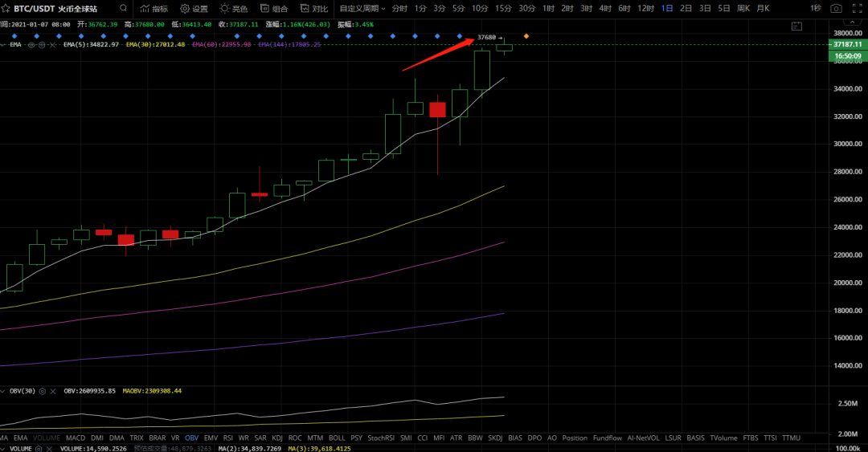
Task: Collapse the OBV(30) panel chevron
Action: click(x=2, y=391)
